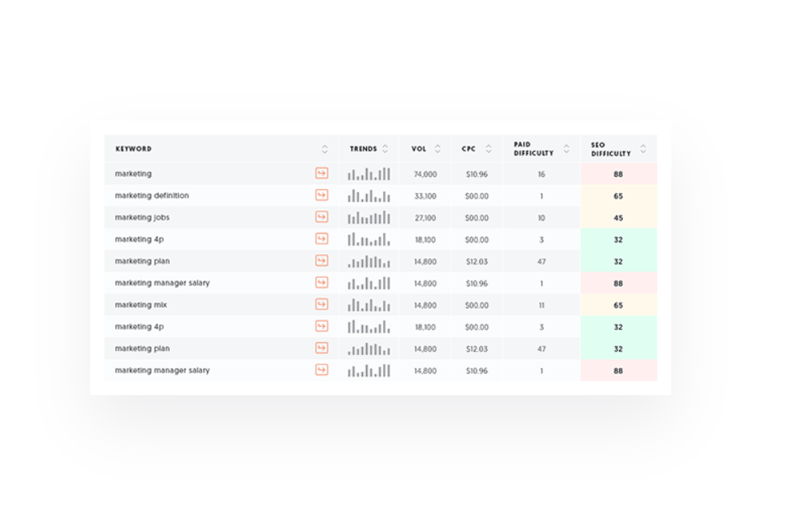Image resolution: width=788 pixels, height=532 pixels.
Task: View the trend bar chart for 'marketing mix'
Action: click(369, 304)
